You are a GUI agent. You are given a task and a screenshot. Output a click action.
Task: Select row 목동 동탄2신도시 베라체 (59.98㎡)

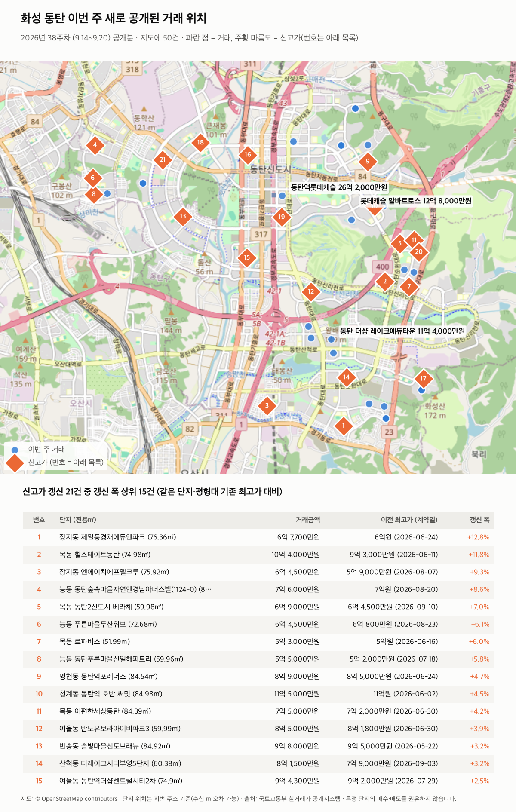258,607
